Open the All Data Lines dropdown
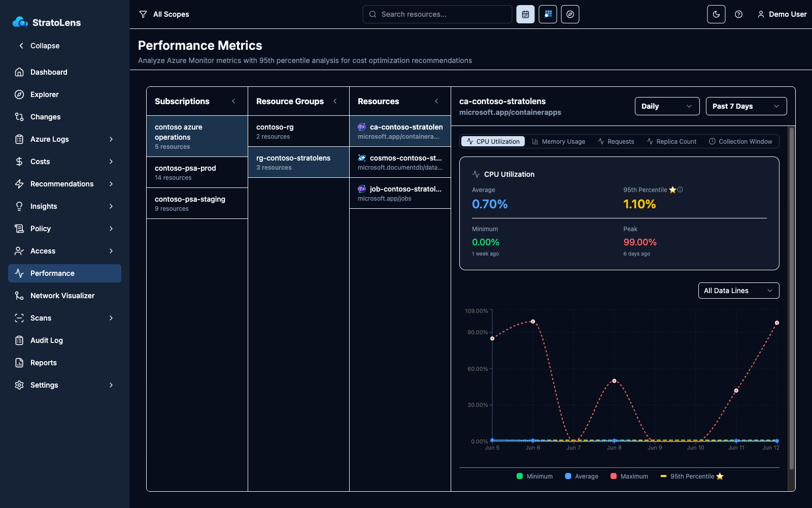Image resolution: width=812 pixels, height=508 pixels. tap(738, 291)
